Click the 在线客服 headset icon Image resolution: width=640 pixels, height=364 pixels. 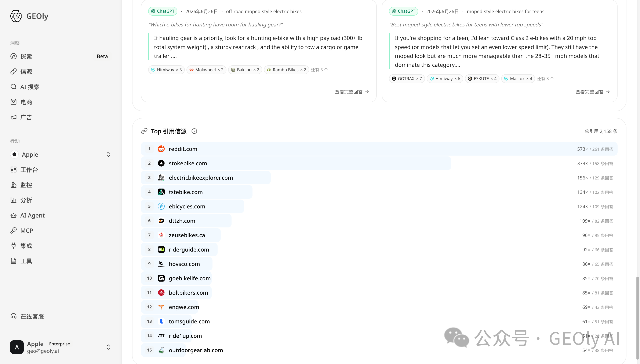(x=14, y=316)
